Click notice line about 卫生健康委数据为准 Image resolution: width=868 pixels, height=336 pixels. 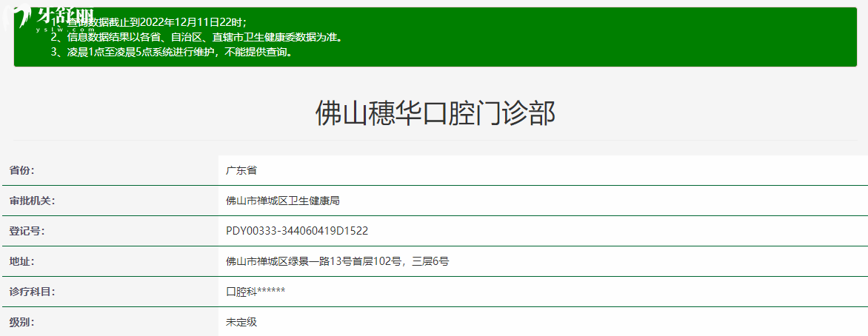coord(197,37)
